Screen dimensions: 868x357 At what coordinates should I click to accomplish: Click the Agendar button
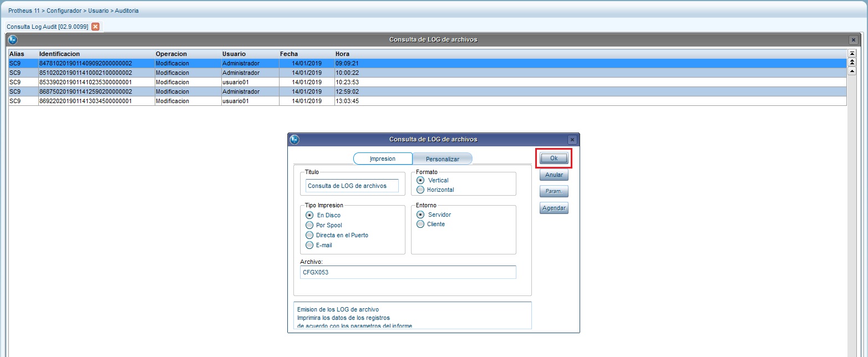554,208
